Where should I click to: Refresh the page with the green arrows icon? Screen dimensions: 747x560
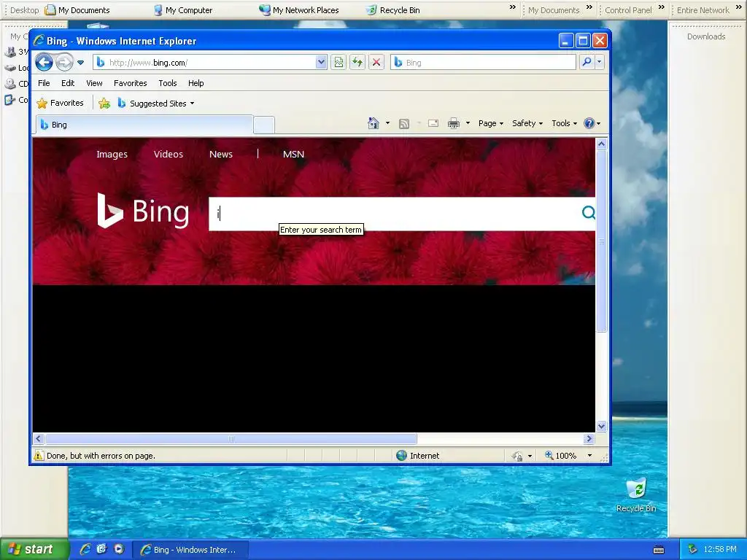(x=357, y=63)
